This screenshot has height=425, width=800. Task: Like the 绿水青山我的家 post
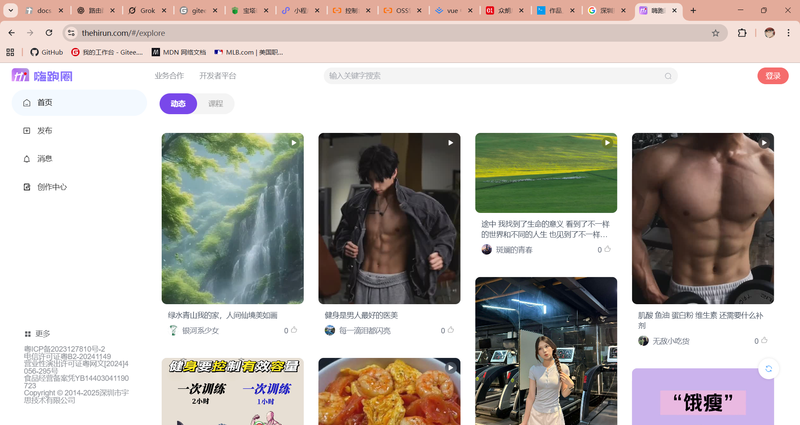pyautogui.click(x=294, y=330)
